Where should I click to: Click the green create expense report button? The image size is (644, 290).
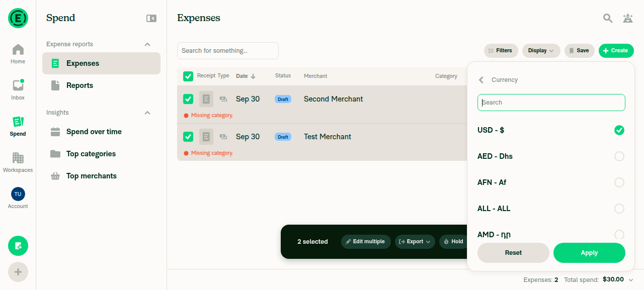18,246
